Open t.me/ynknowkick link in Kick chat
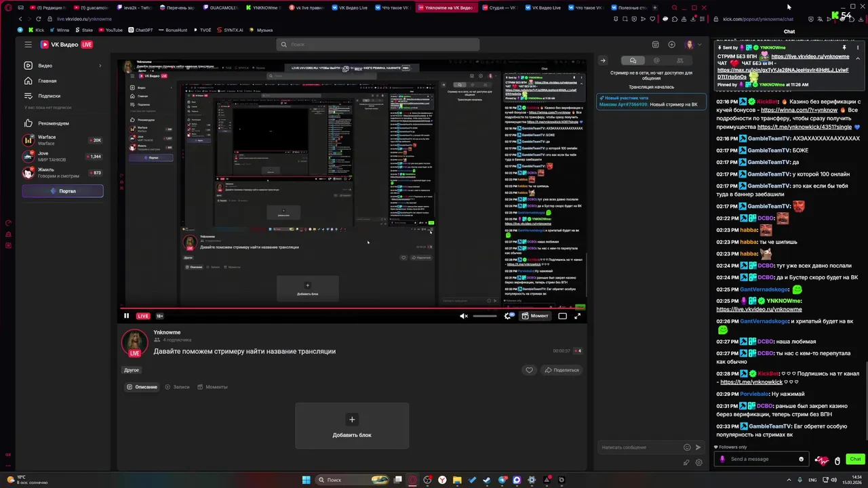Viewport: 868px width, 488px height. point(751,382)
